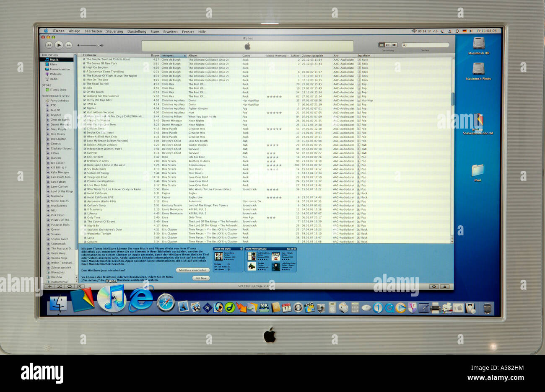Viewport: 545px width, 392px height.
Task: Open Internet Explorer from the Dock
Action: [140, 299]
